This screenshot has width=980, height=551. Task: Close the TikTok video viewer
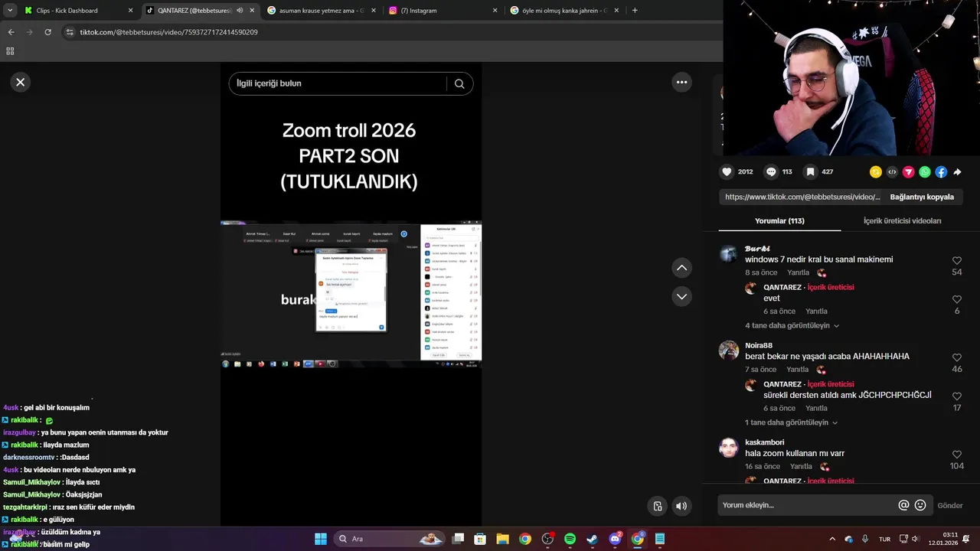[x=21, y=82]
